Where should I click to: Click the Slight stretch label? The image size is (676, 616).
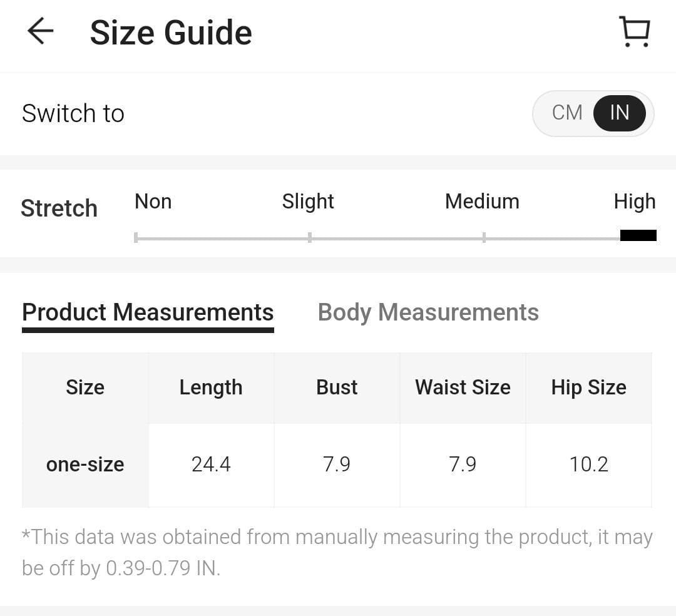(x=308, y=202)
